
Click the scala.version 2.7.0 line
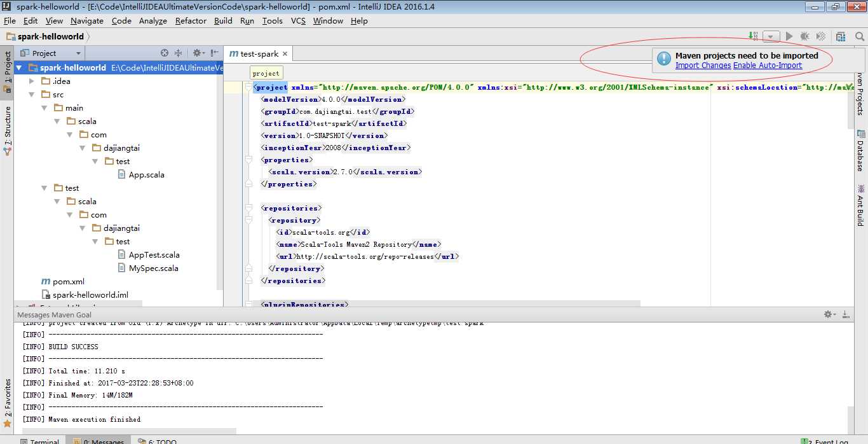click(x=345, y=172)
